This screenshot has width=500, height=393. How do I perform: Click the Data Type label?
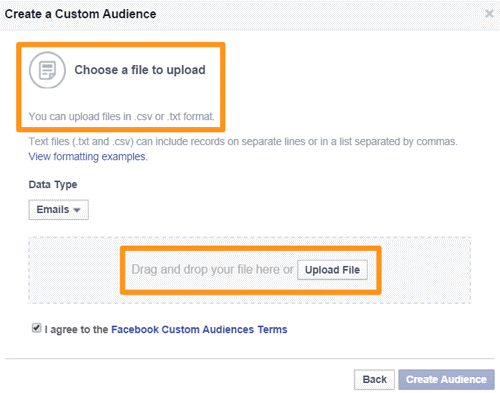tap(53, 184)
